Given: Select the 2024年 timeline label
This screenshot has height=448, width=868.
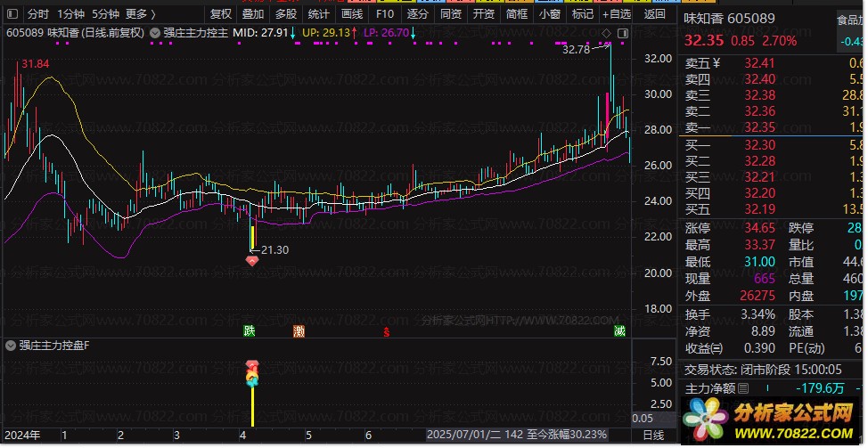Looking at the screenshot, I should 22,436.
